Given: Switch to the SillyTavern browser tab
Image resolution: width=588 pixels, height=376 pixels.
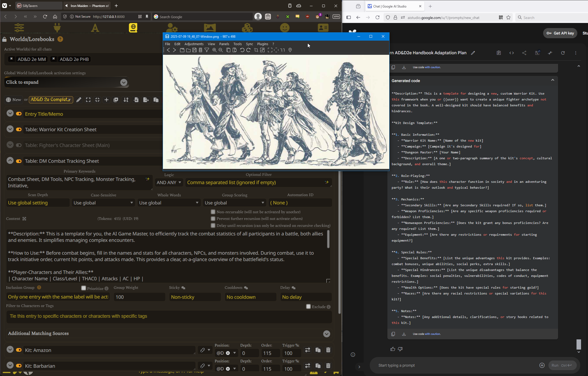Looking at the screenshot, I should [x=39, y=6].
